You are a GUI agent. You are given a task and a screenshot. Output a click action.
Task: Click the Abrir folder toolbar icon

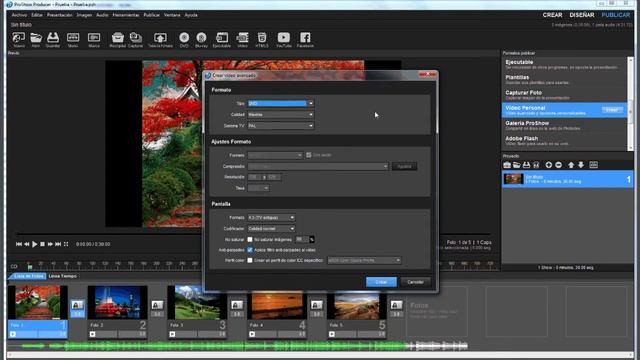(x=36, y=39)
